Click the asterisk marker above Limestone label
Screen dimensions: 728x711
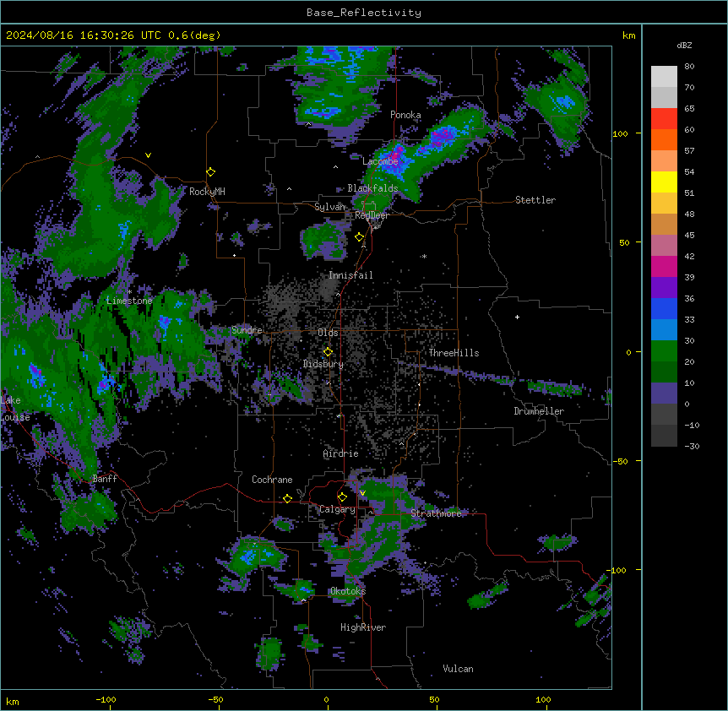pyautogui.click(x=129, y=292)
